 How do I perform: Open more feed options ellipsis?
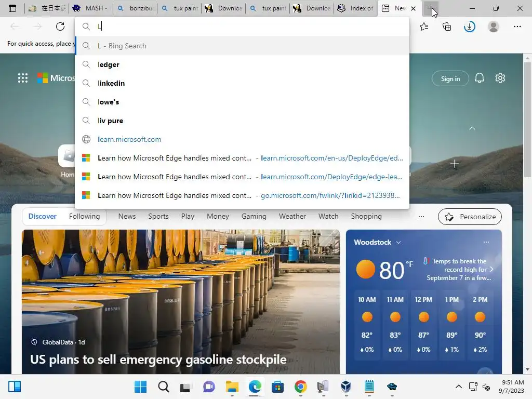[421, 217]
